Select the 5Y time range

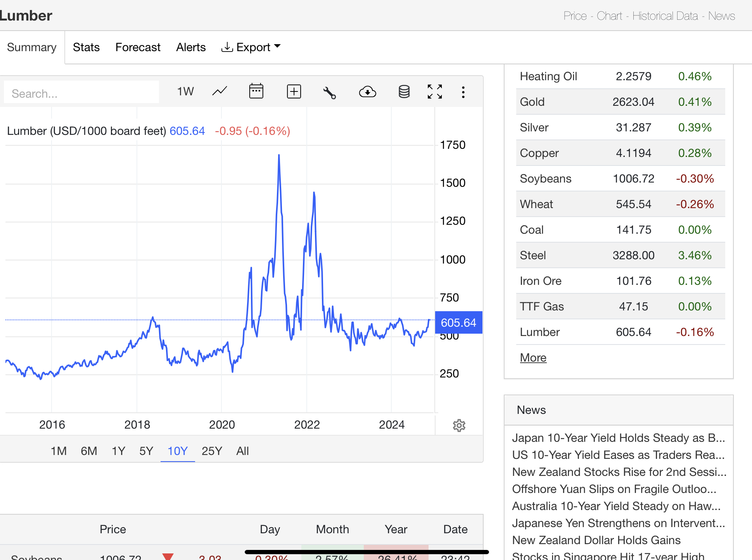146,451
